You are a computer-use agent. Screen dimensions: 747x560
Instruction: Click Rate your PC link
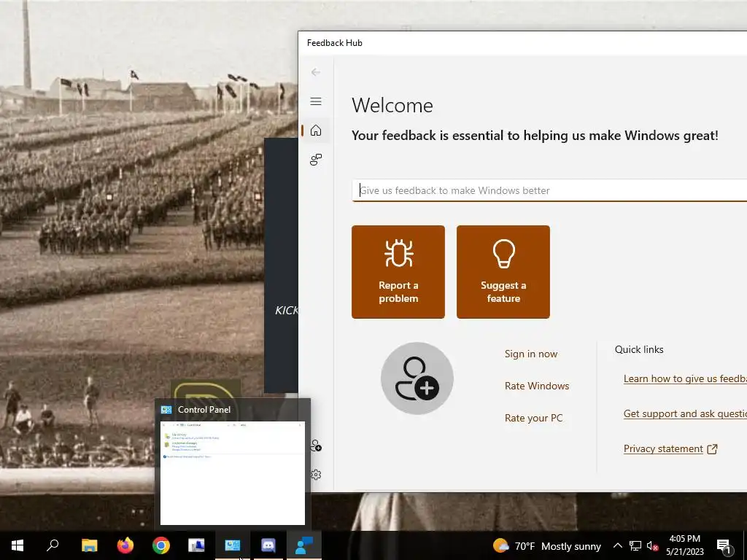click(x=533, y=418)
